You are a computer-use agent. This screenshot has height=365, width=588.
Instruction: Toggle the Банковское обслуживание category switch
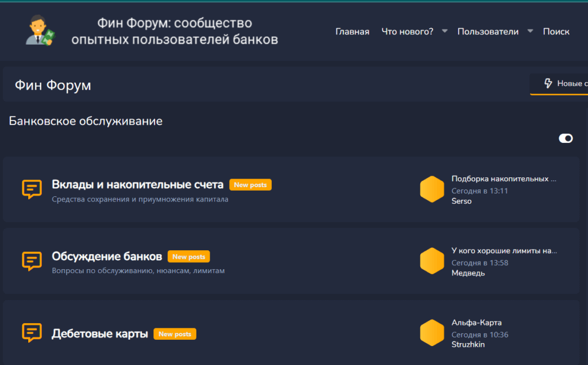pos(566,138)
